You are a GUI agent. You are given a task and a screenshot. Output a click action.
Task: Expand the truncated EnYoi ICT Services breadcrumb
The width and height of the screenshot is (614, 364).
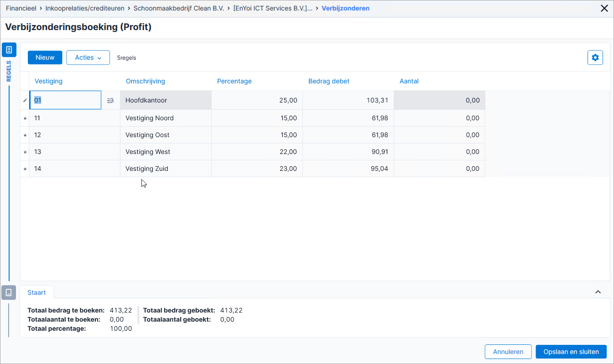click(x=273, y=8)
